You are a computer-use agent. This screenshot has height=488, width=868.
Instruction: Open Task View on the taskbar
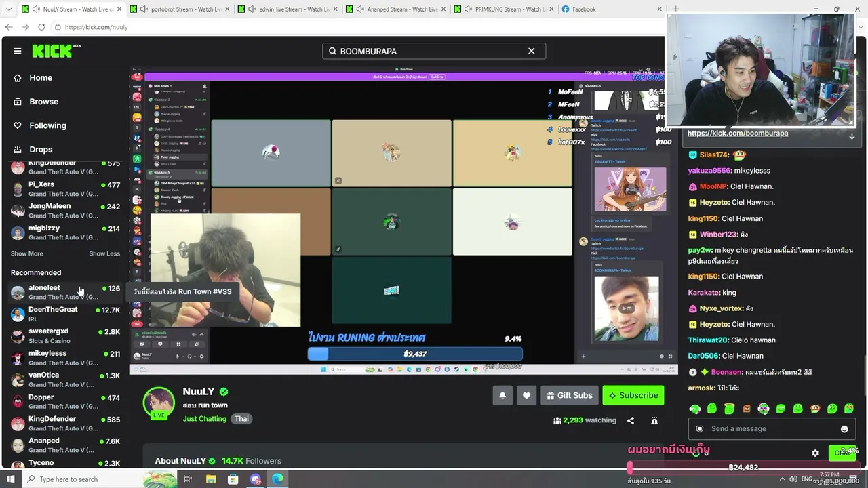tap(188, 479)
